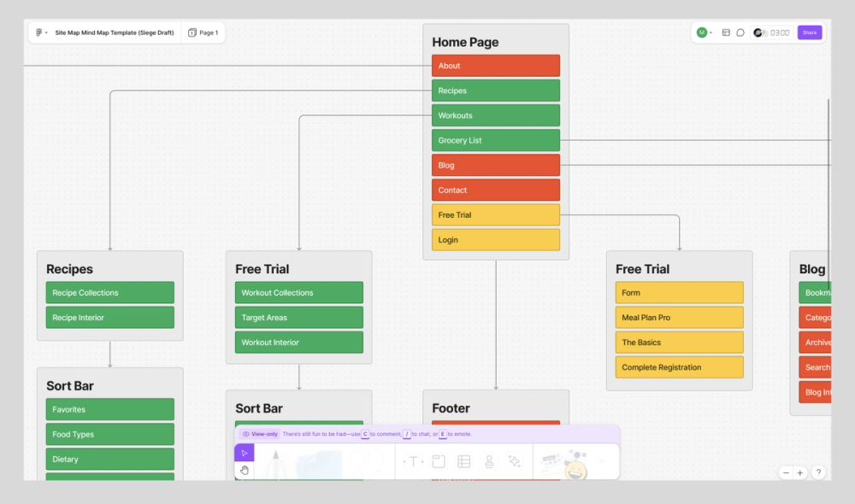Open help via the question mark button
The width and height of the screenshot is (855, 504).
click(818, 472)
